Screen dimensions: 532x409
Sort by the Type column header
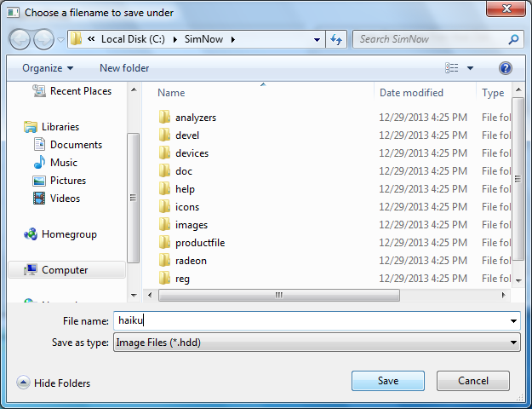coord(493,93)
